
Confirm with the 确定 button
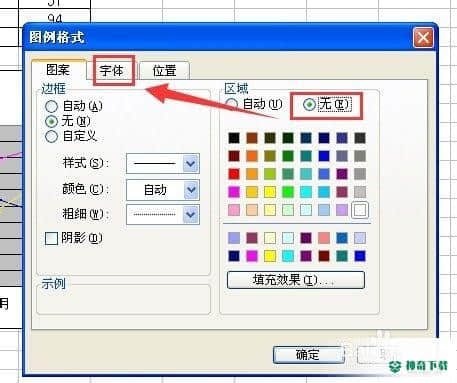[308, 354]
